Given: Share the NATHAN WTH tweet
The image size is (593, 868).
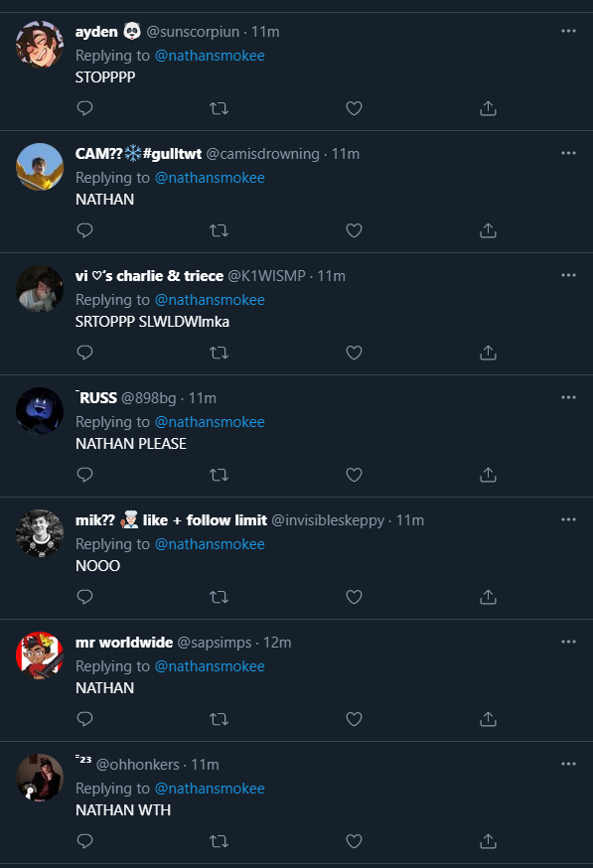Looking at the screenshot, I should click(488, 841).
